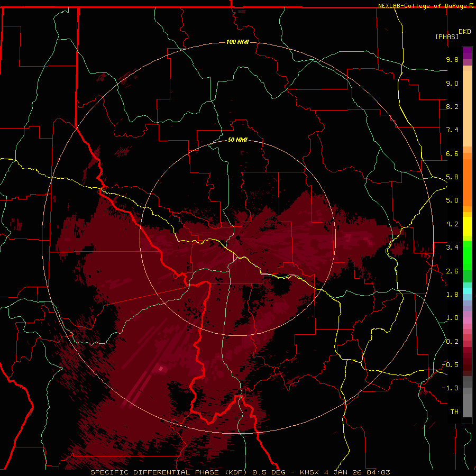Click the 2.6 legend value
Image resolution: width=476 pixels, height=476 pixels.
point(452,271)
